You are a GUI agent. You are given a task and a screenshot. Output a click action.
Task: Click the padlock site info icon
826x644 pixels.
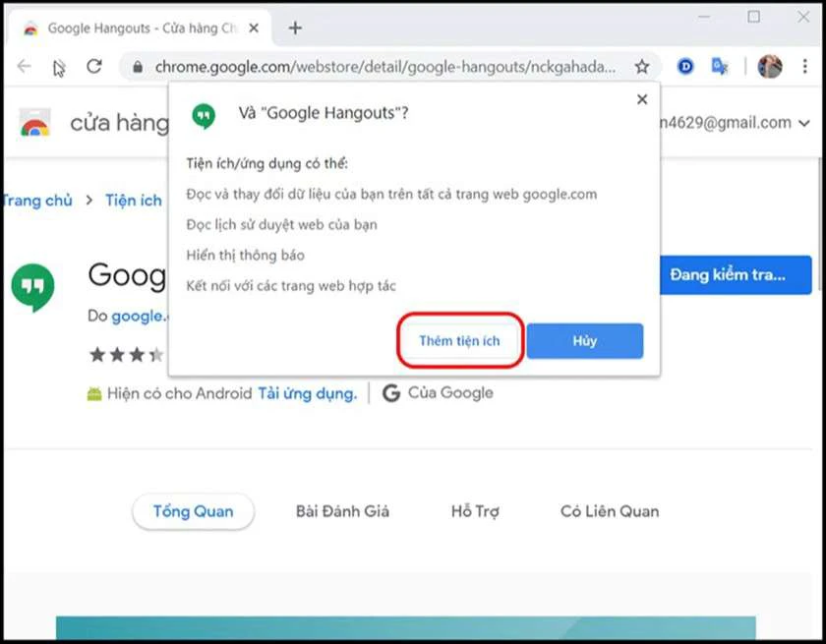[138, 67]
